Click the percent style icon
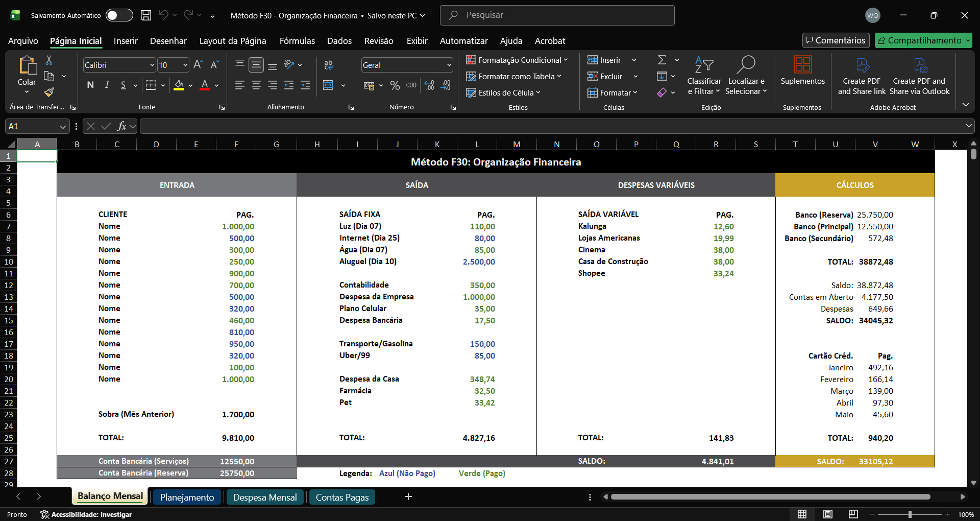980x521 pixels. coord(395,85)
